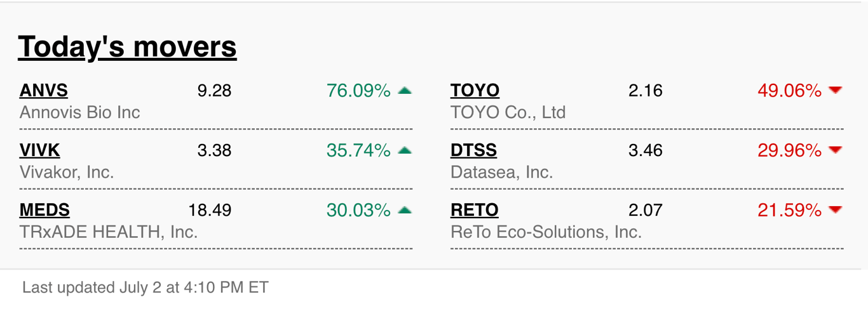Open the MEDS ticker link
Image resolution: width=868 pixels, height=316 pixels.
coord(44,210)
